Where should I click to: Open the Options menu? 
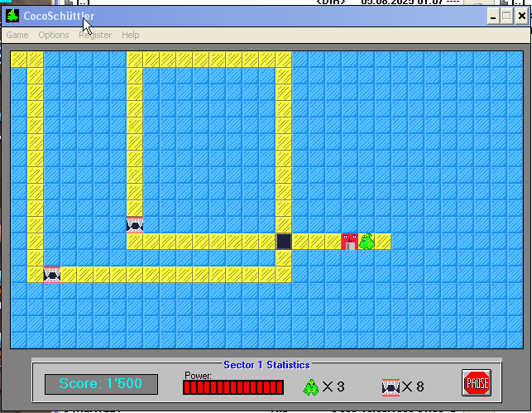[54, 35]
